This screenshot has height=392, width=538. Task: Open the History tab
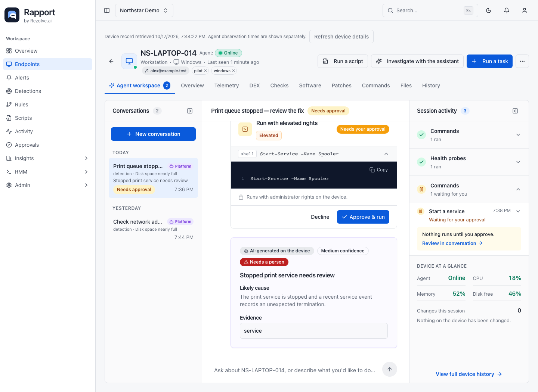click(431, 85)
